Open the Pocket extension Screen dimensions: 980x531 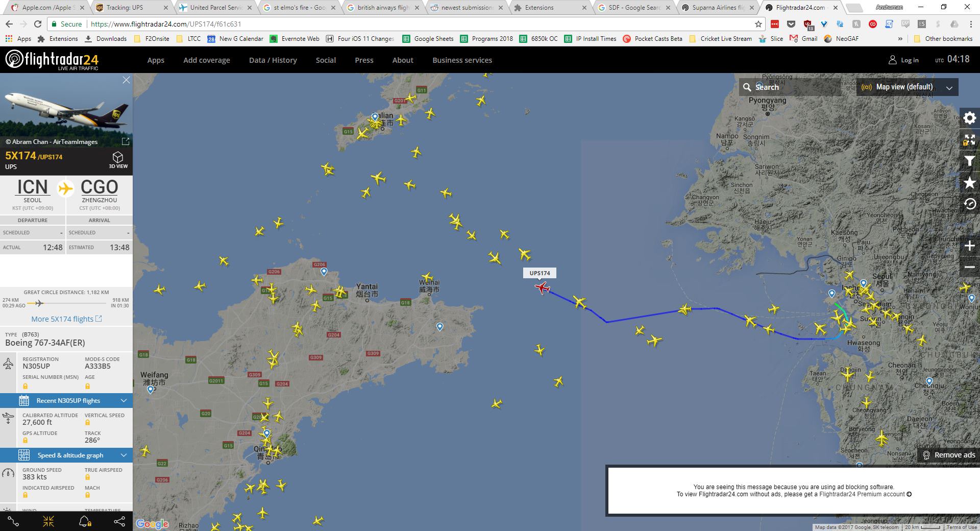tap(791, 24)
